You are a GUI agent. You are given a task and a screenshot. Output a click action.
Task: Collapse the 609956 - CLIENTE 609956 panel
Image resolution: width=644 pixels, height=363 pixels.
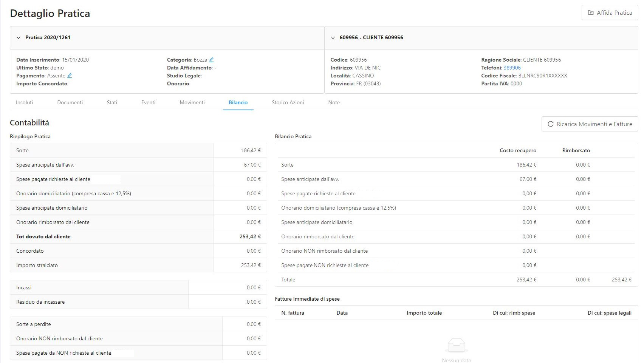pos(333,38)
